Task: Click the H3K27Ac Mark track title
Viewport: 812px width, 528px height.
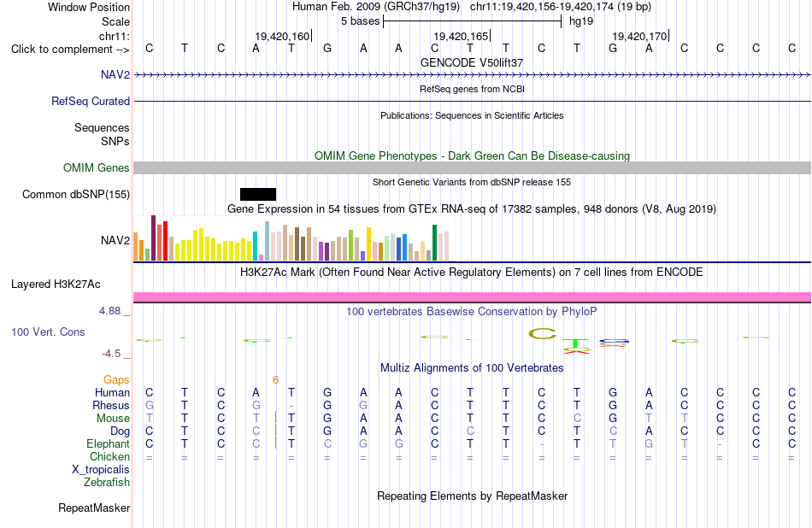Action: [x=471, y=273]
